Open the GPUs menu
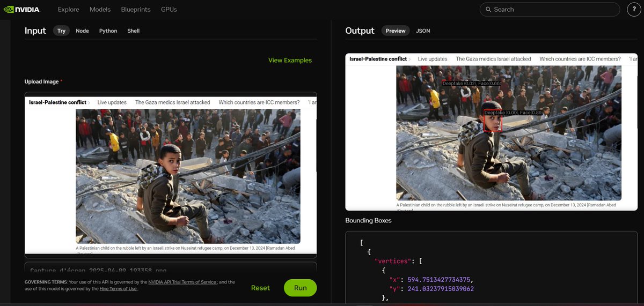Viewport: 644px width, 306px height. point(169,10)
